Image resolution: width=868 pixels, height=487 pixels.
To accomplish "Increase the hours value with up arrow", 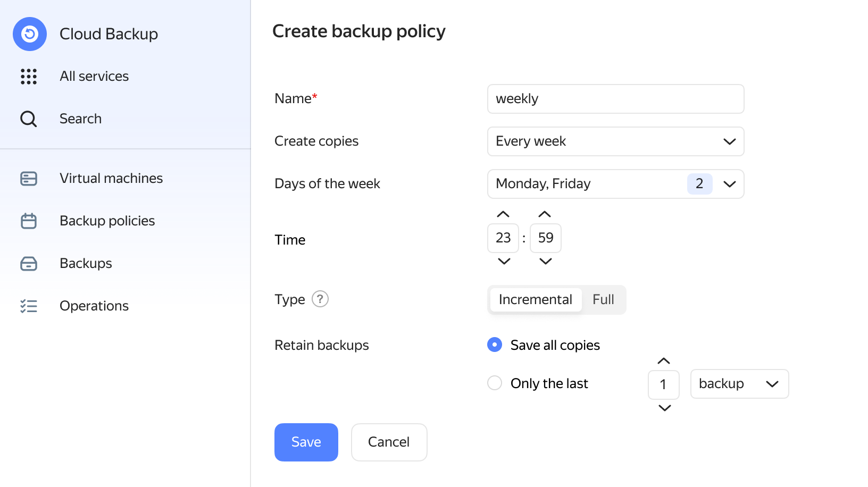I will coord(503,214).
